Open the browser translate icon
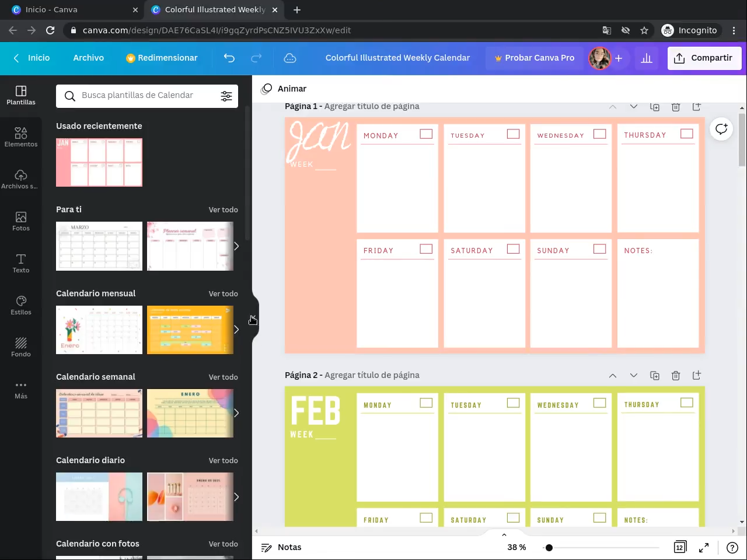Viewport: 747px width, 560px height. coord(607,30)
